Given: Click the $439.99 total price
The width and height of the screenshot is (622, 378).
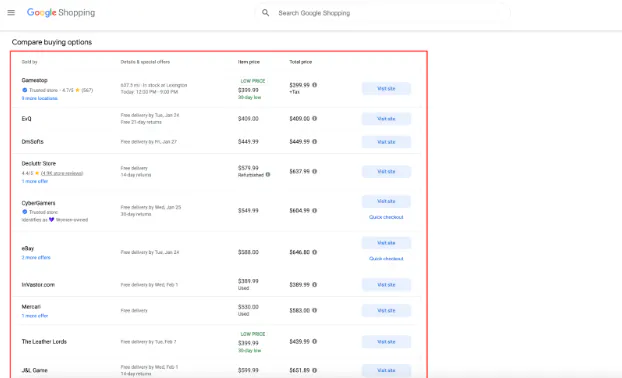Looking at the screenshot, I should point(299,342).
